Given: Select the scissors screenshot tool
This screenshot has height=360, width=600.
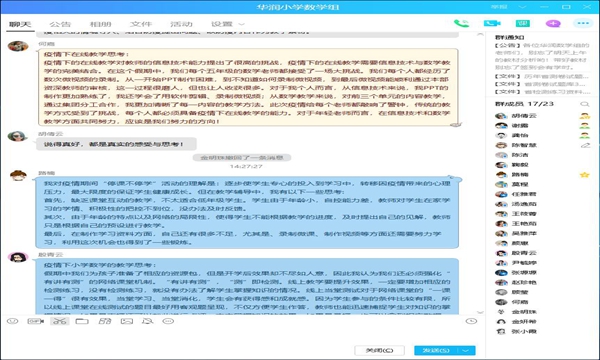Looking at the screenshot, I should (x=59, y=321).
